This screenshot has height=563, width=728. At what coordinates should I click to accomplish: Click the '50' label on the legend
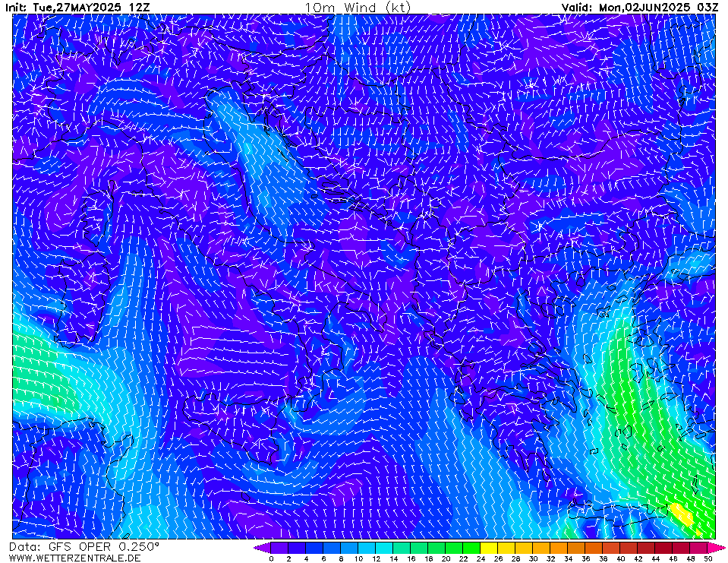(x=708, y=558)
